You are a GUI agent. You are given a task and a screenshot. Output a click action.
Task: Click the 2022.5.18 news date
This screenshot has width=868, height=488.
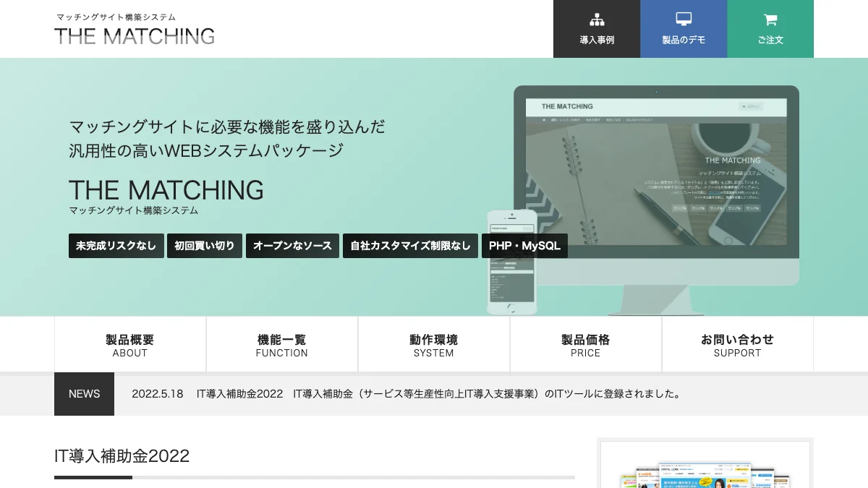click(158, 394)
